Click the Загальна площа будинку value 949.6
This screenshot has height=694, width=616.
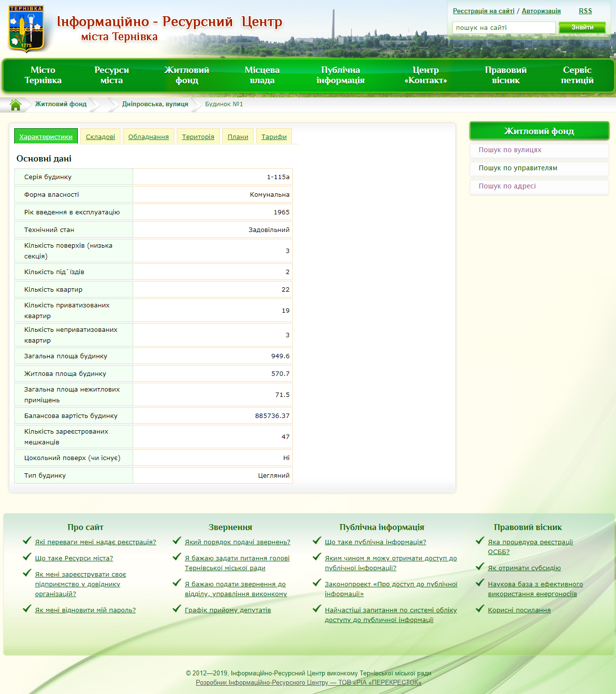pos(281,356)
